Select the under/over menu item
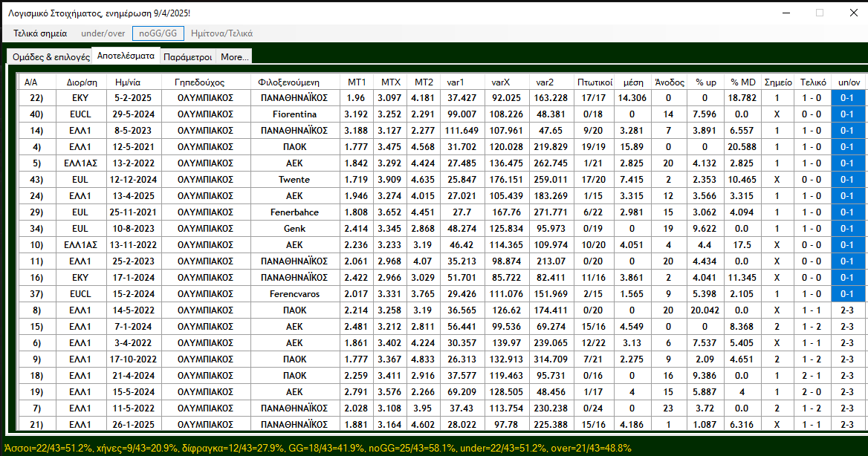868x456 pixels. point(103,33)
